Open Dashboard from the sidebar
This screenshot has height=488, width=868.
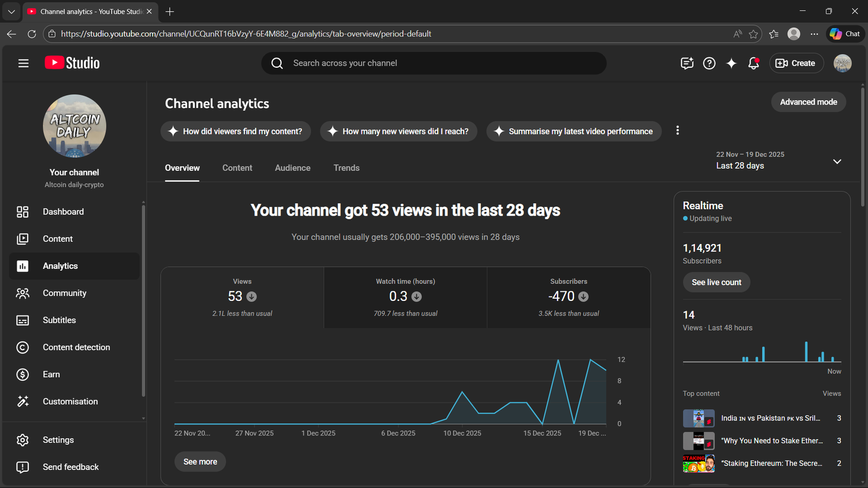tap(63, 212)
